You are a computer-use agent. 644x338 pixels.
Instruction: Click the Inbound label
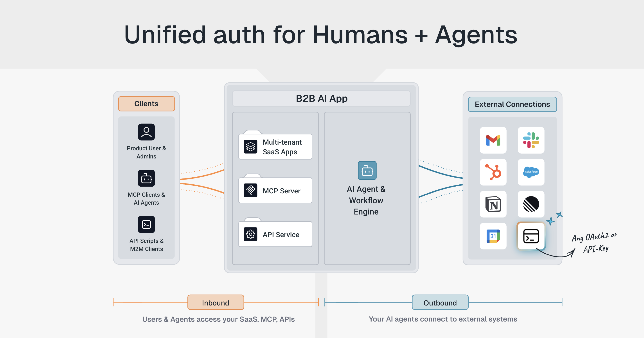216,302
